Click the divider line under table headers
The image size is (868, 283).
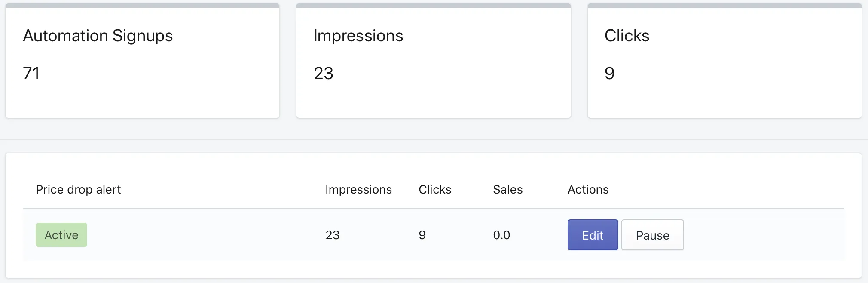(x=434, y=209)
